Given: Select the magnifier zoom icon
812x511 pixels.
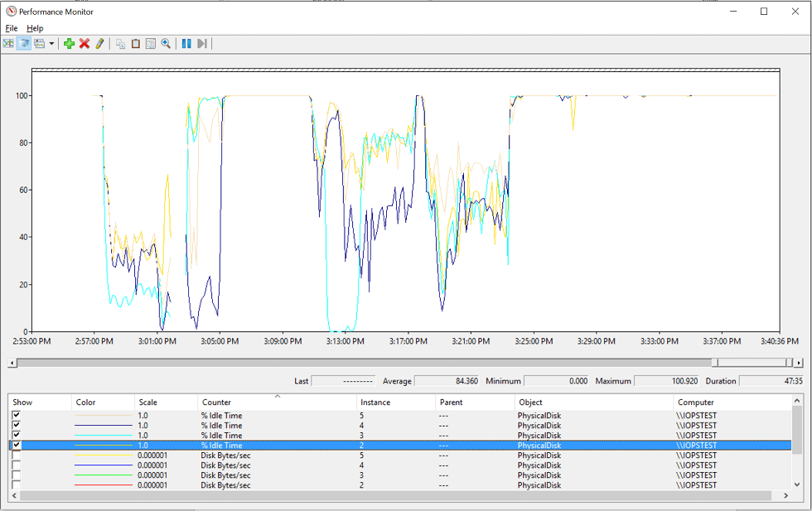Looking at the screenshot, I should (167, 43).
